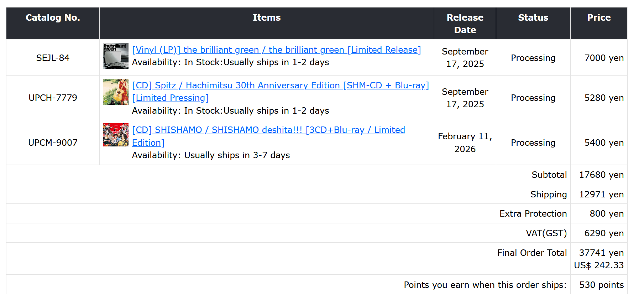Select catalog number UPCH-7779
Image resolution: width=644 pixels, height=300 pixels.
[53, 98]
